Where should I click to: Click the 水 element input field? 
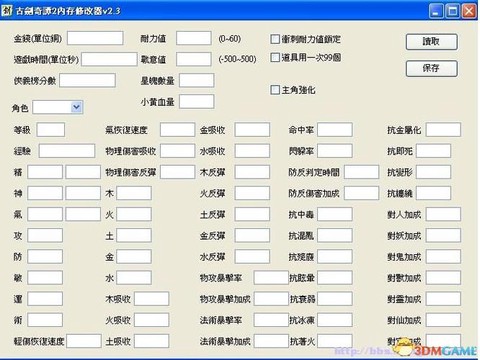click(x=134, y=277)
